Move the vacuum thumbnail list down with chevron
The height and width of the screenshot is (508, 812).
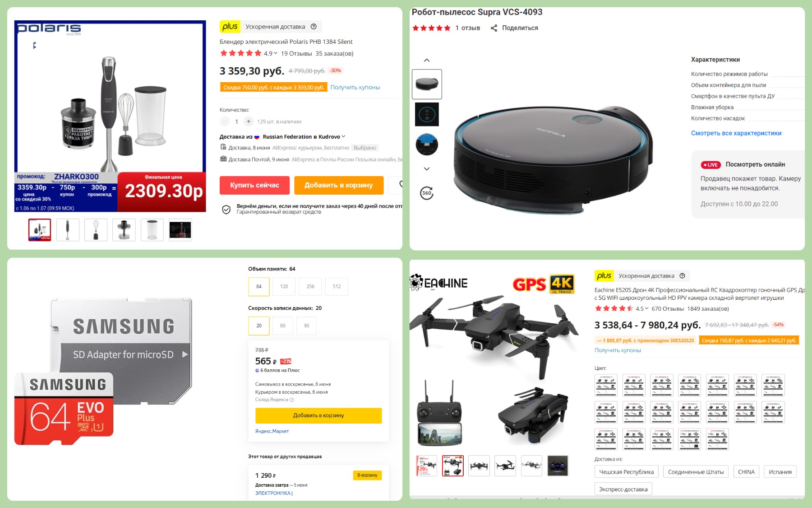click(427, 169)
